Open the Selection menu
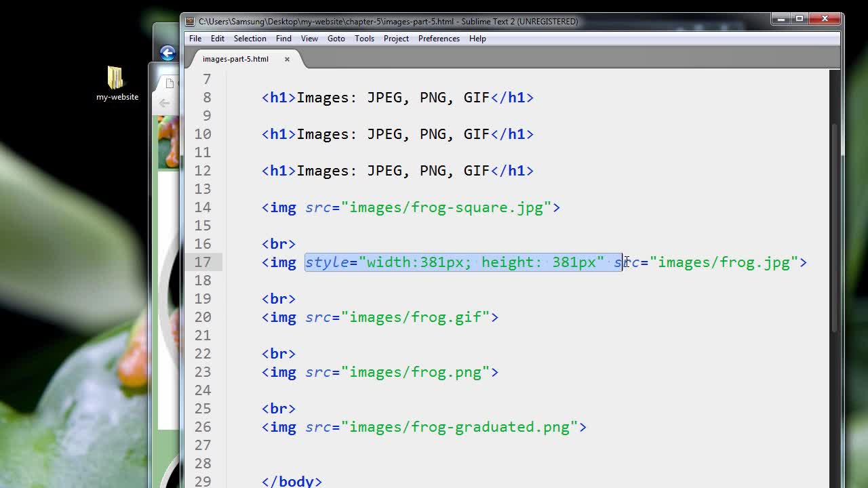The height and width of the screenshot is (488, 868). 250,39
